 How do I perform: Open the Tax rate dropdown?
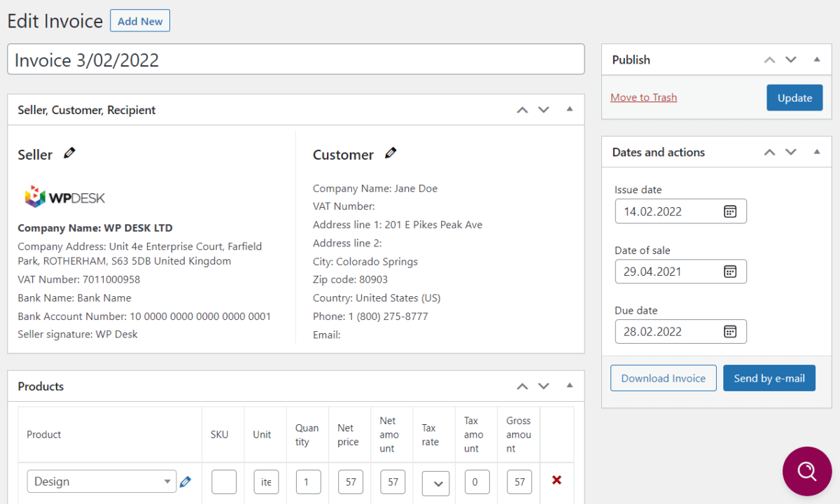tap(435, 482)
